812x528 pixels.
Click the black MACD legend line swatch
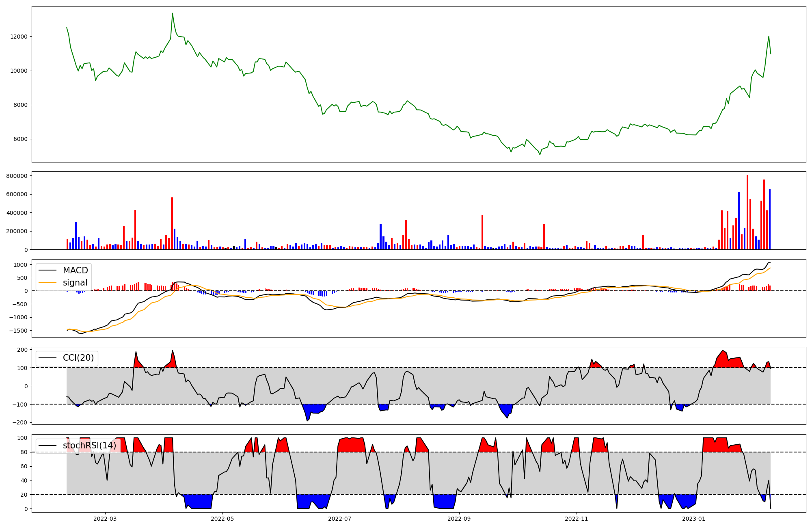[x=48, y=270]
